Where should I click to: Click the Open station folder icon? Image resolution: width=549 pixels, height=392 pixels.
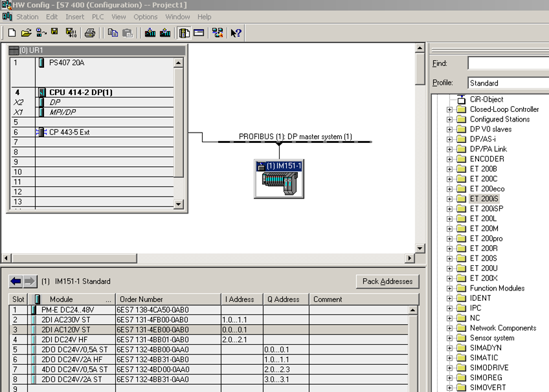[26, 32]
